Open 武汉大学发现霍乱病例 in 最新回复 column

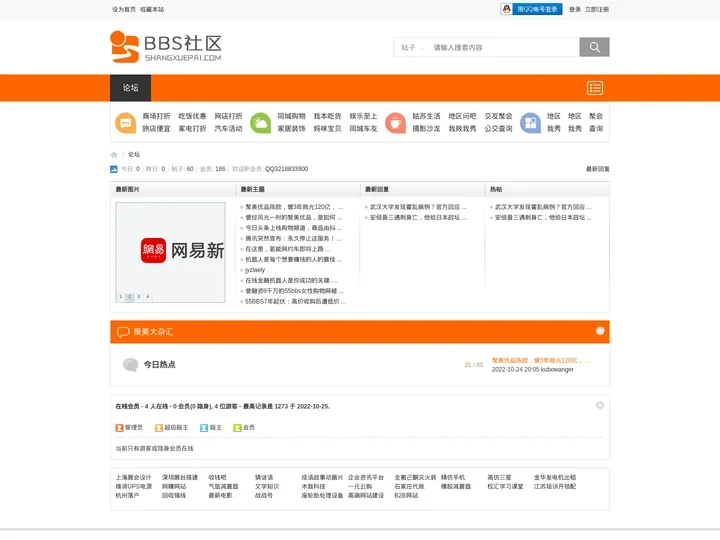click(x=418, y=207)
